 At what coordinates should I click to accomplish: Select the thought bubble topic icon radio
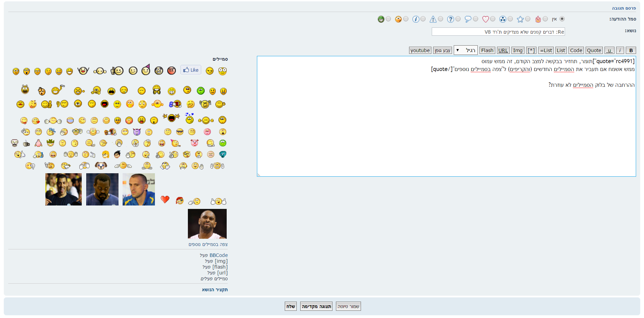pyautogui.click(x=475, y=19)
